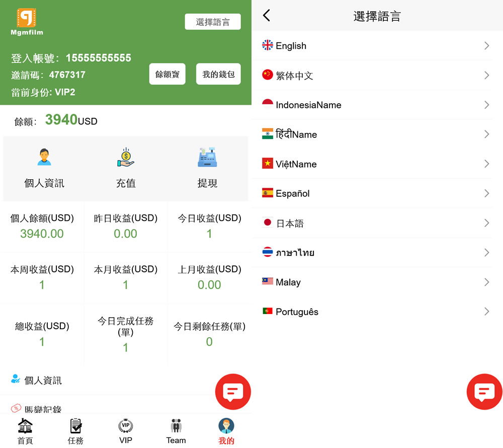The width and height of the screenshot is (503, 448).
Task: Tap the 提現 cash register icon
Action: tap(207, 158)
